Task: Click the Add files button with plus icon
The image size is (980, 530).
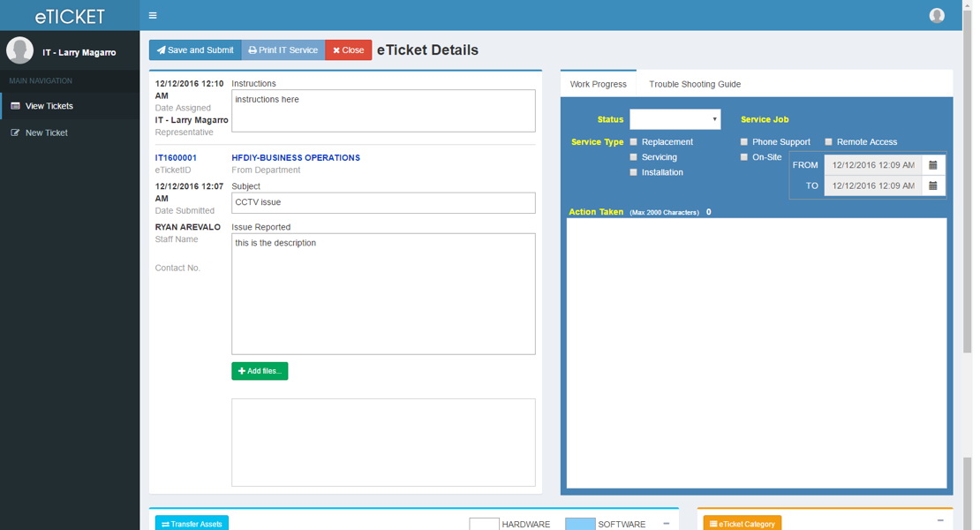Action: 260,371
